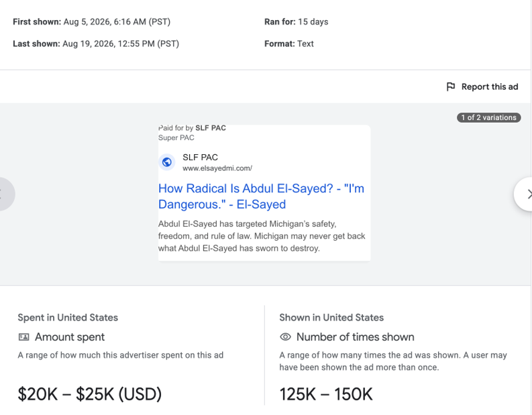Viewport: 532px width, 415px height.
Task: Open the 'How Radical Is Abdul El-Sayed?' headline link
Action: tap(261, 196)
